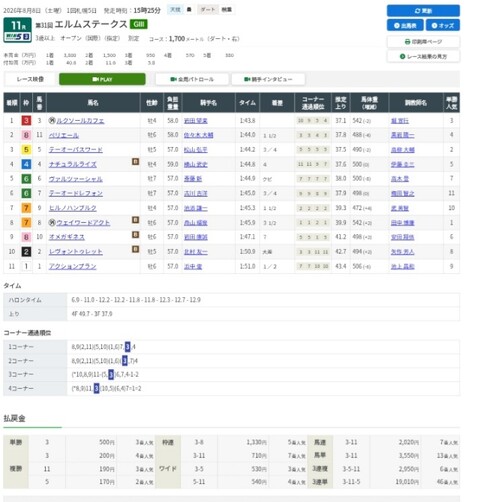Open horse page for ヒルノハンブルク

(73, 208)
